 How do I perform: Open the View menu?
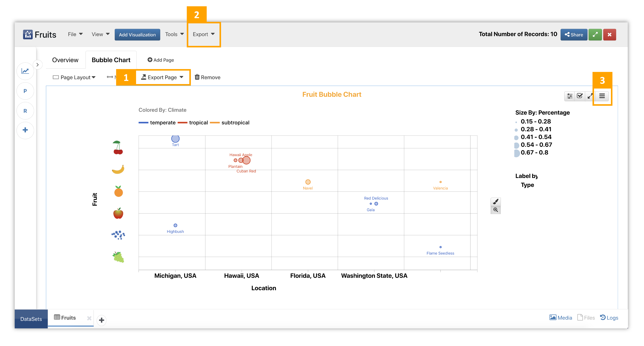(100, 34)
